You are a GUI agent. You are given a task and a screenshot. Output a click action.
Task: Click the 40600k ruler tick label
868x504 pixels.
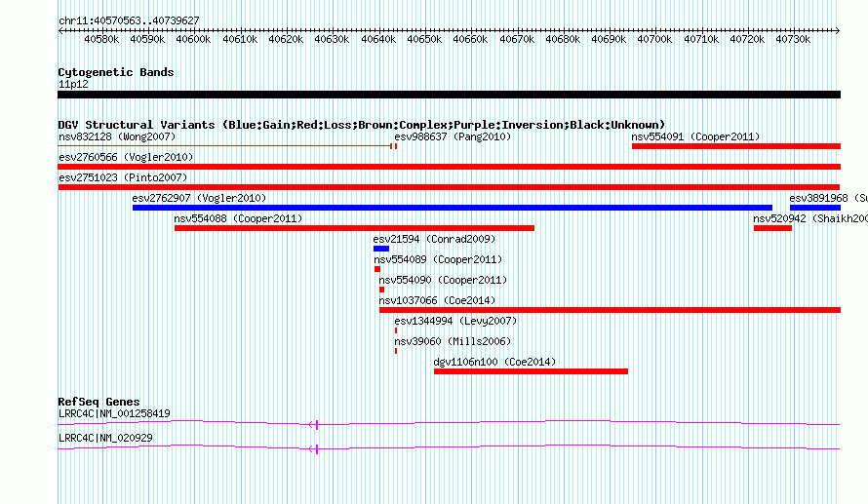[x=193, y=39]
